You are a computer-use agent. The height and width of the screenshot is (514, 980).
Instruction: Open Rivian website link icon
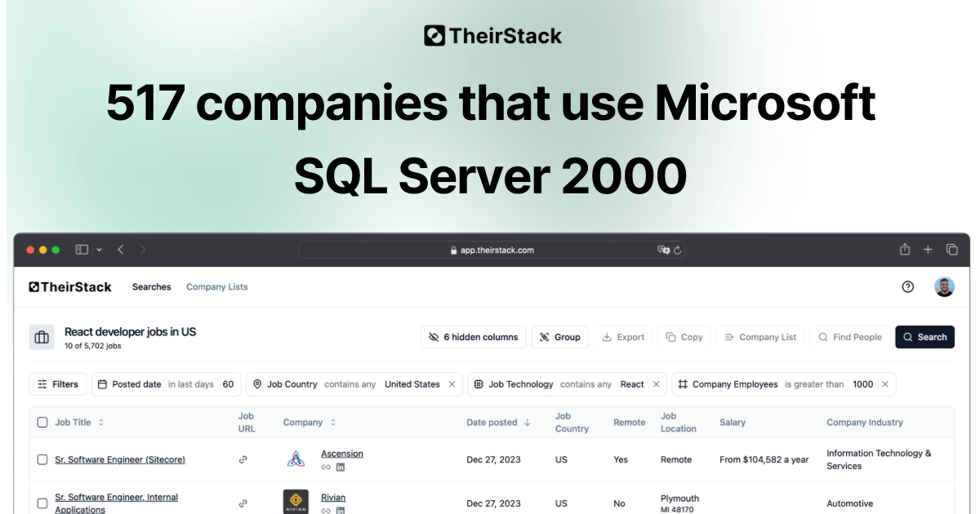(326, 511)
